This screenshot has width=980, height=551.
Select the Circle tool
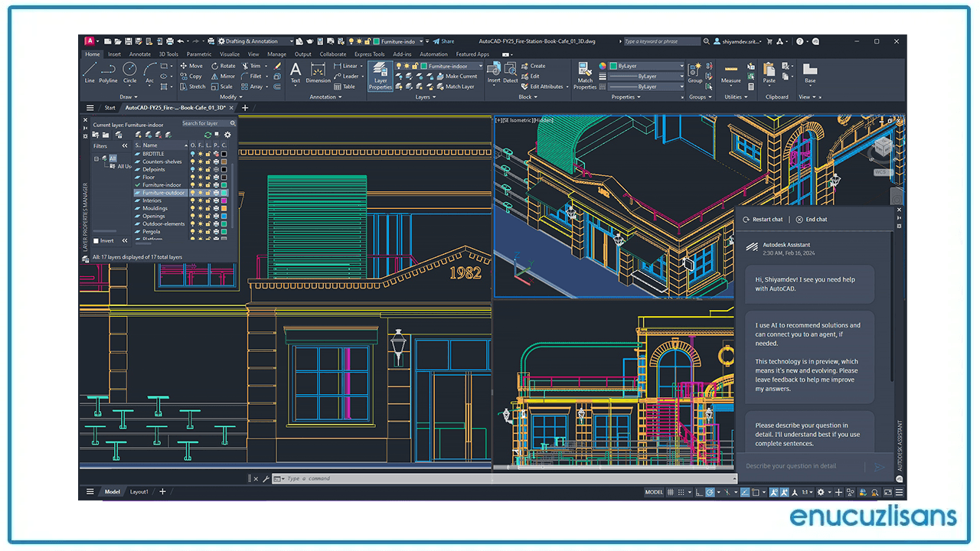pyautogui.click(x=129, y=73)
